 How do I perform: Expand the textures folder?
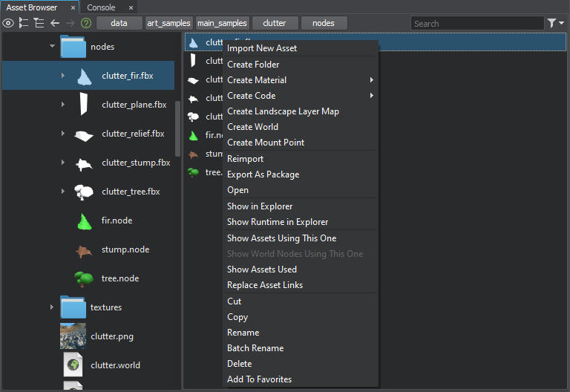click(52, 307)
